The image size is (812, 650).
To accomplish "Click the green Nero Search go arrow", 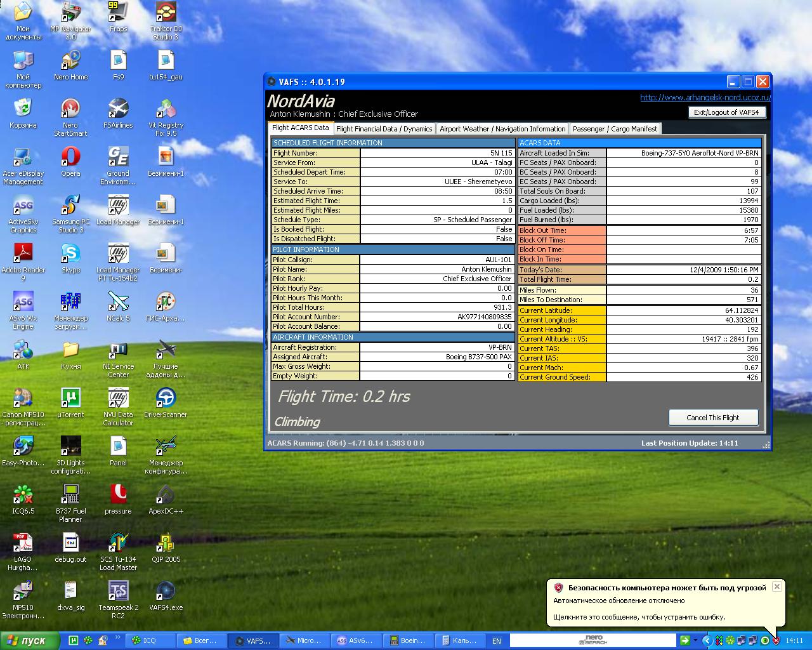I will coord(684,641).
